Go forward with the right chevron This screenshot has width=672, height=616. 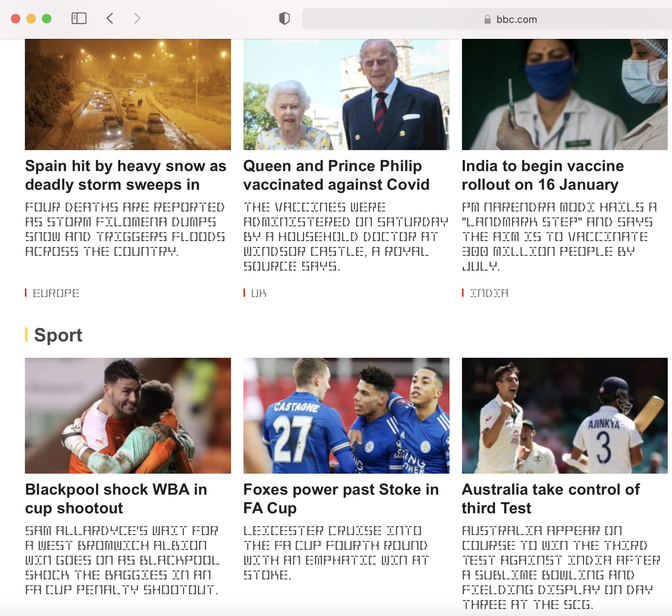(137, 18)
